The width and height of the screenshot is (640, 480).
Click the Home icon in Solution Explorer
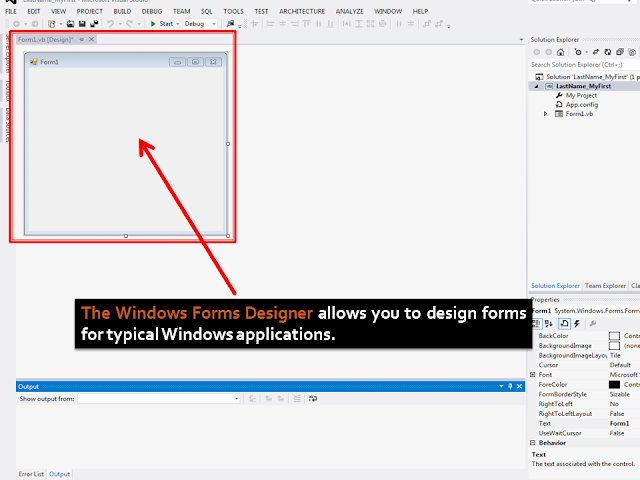(x=560, y=52)
